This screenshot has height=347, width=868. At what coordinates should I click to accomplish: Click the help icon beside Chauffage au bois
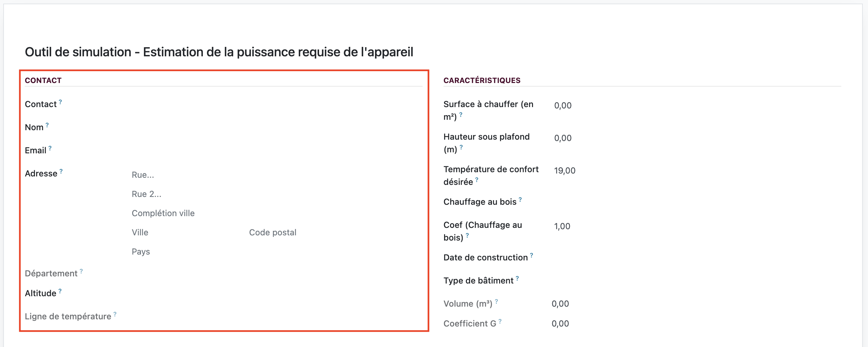520,200
